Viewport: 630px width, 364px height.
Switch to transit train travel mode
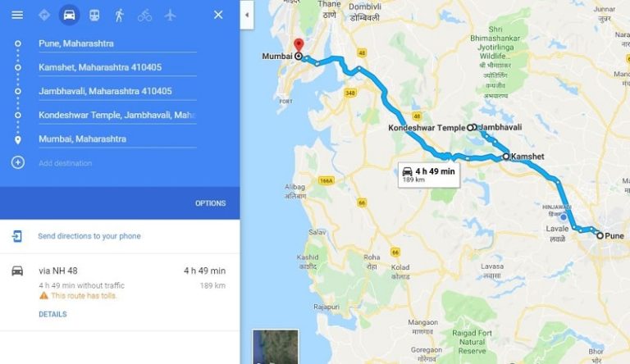(x=94, y=16)
